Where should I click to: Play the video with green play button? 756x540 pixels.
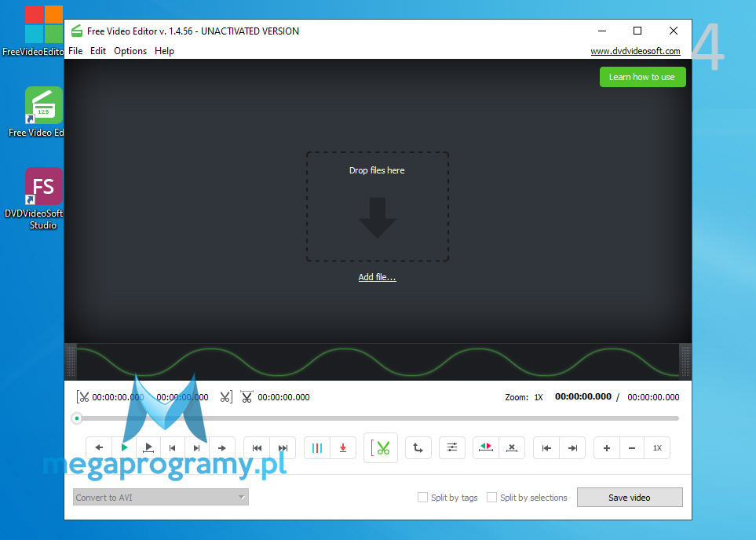click(x=124, y=448)
